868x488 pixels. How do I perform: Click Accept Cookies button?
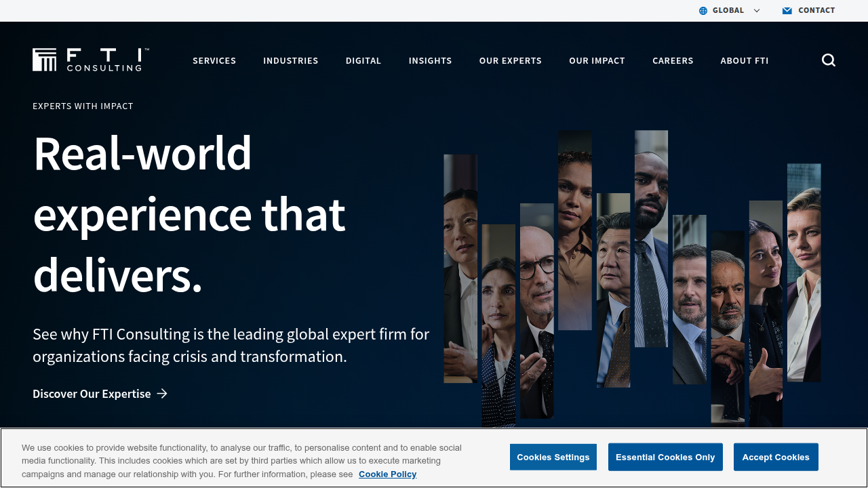coord(776,457)
